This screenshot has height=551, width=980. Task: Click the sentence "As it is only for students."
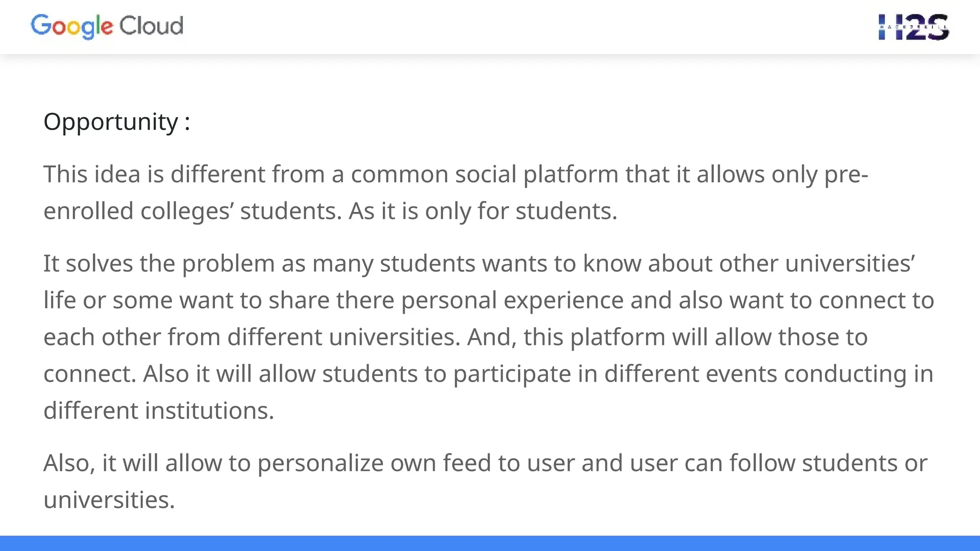[483, 211]
